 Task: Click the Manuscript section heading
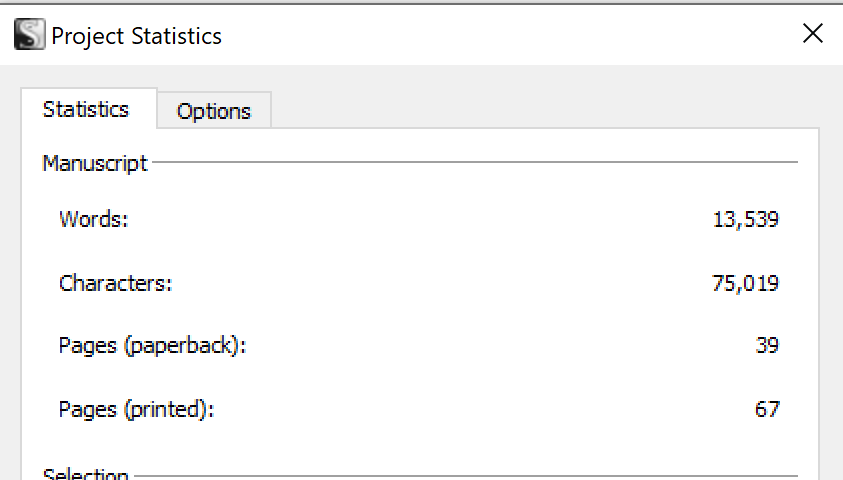coord(95,163)
